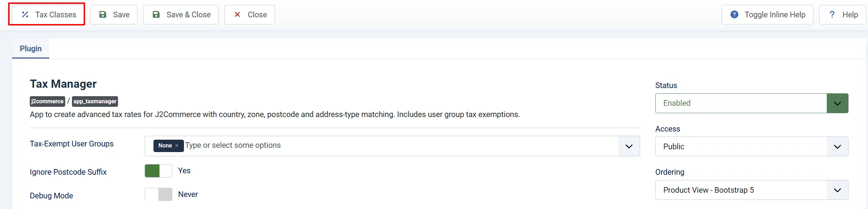
Task: Toggle the Ignore Postcode Suffix switch
Action: [x=158, y=171]
